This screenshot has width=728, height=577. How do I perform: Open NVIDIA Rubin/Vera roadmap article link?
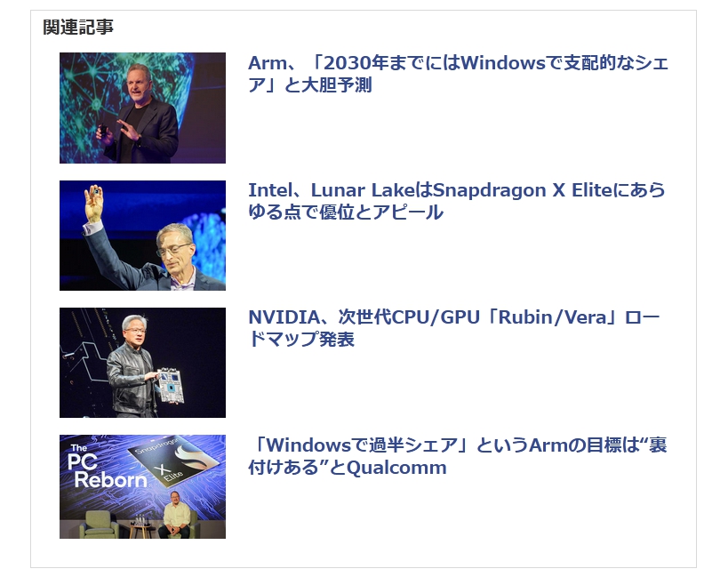[454, 328]
